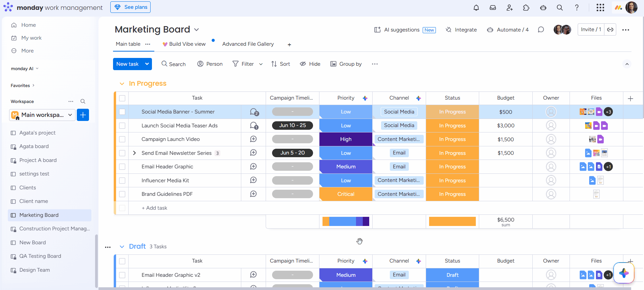Viewport: 644px width, 290px height.
Task: Check the Social Media Banner - Summer row
Action: 122,112
